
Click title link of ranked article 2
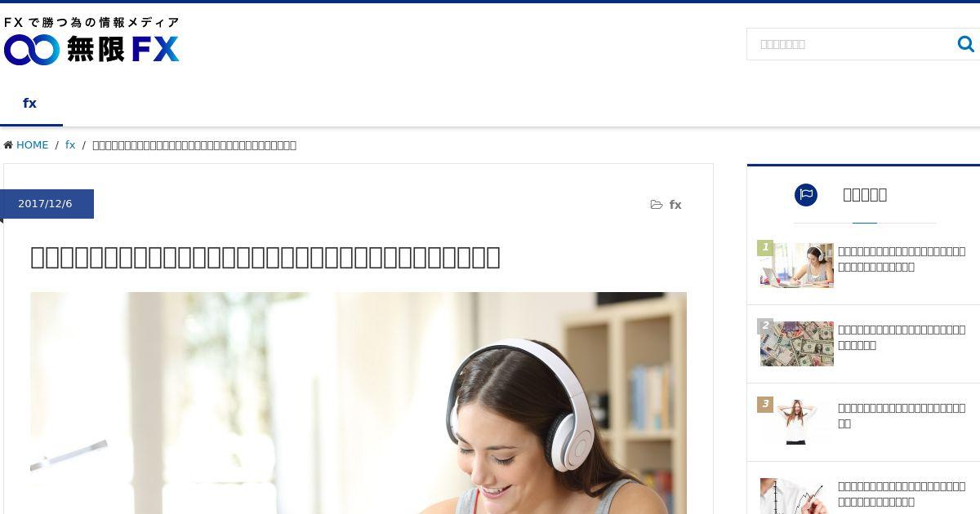click(902, 337)
